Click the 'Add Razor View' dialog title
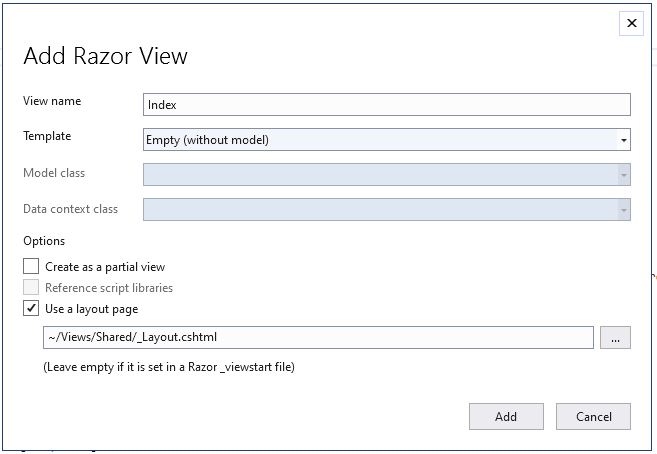 105,56
